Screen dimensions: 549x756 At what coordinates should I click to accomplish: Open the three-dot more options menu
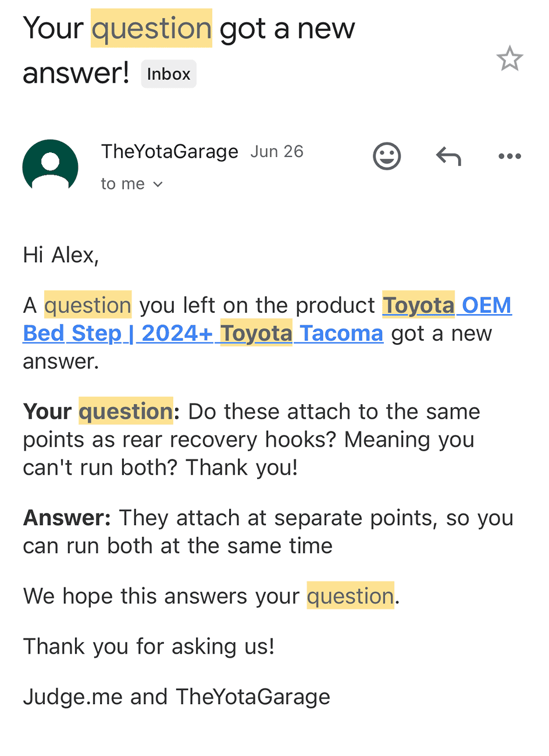510,156
